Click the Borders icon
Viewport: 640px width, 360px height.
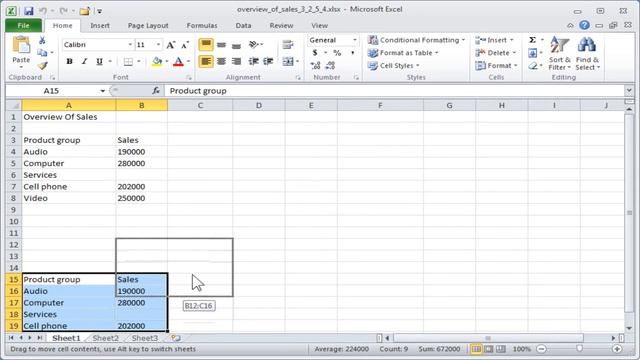click(128, 62)
